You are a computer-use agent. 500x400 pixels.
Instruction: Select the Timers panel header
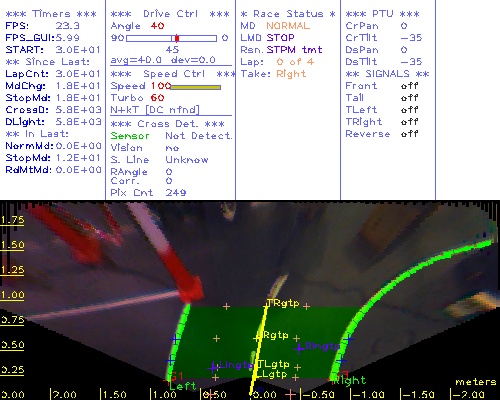click(51, 14)
